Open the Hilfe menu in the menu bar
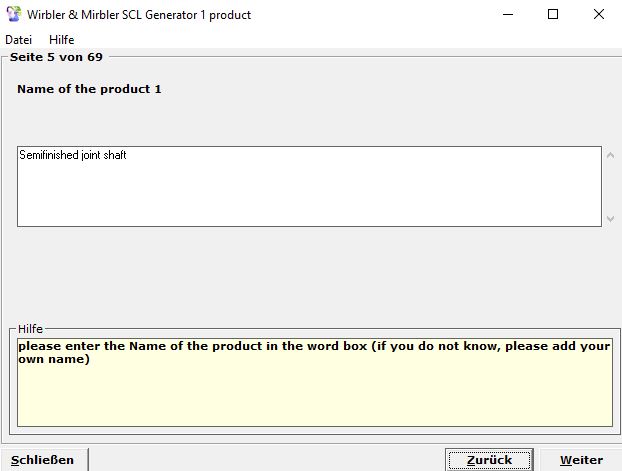Image resolution: width=622 pixels, height=471 pixels. click(62, 40)
